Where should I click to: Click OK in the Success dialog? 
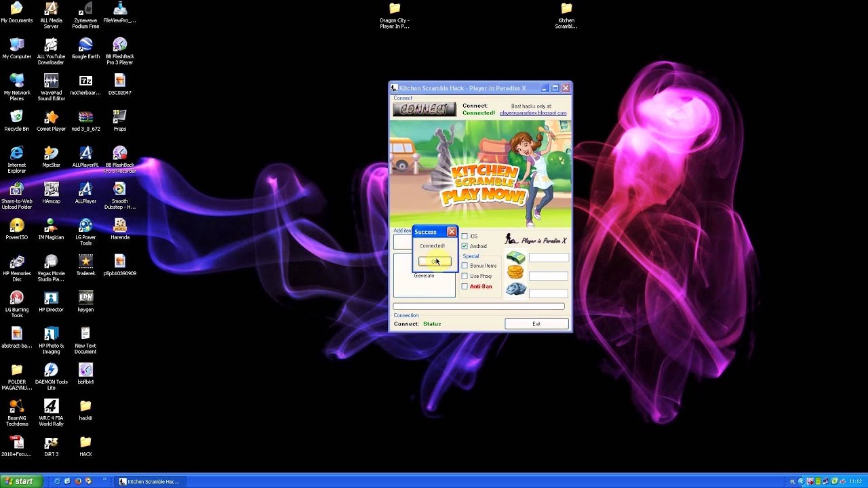tap(434, 262)
